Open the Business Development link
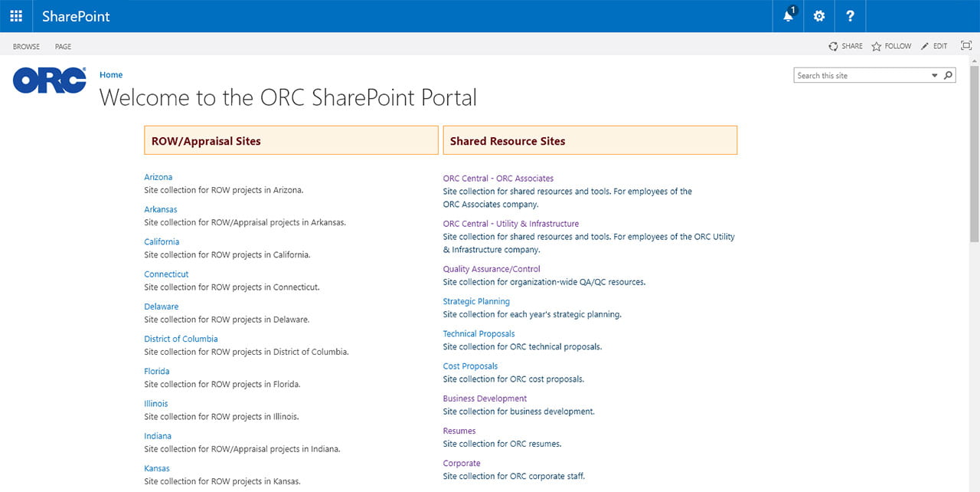This screenshot has height=492, width=980. pyautogui.click(x=485, y=399)
